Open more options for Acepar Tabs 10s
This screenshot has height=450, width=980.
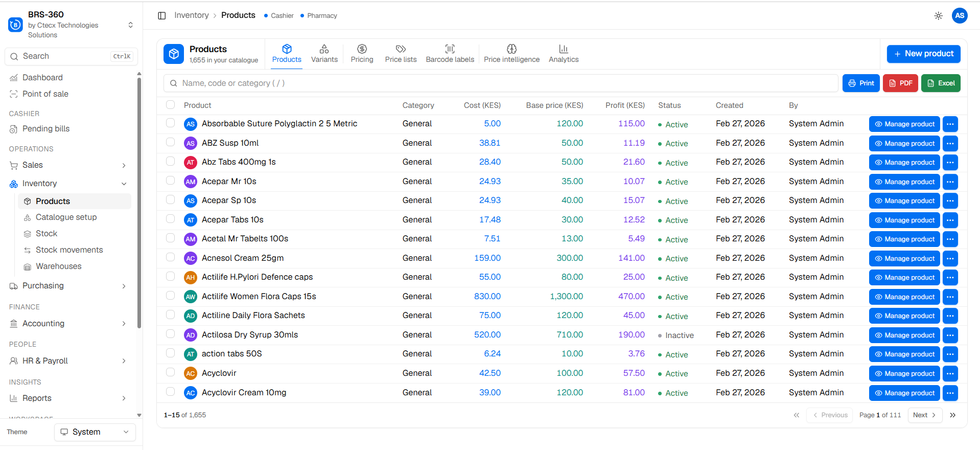950,220
